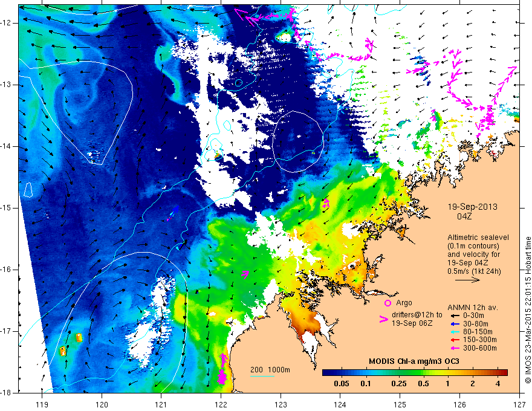Click the 'ANMN 12h av.' legend heading
Image resolution: width=532 pixels, height=411 pixels.
tap(473, 308)
